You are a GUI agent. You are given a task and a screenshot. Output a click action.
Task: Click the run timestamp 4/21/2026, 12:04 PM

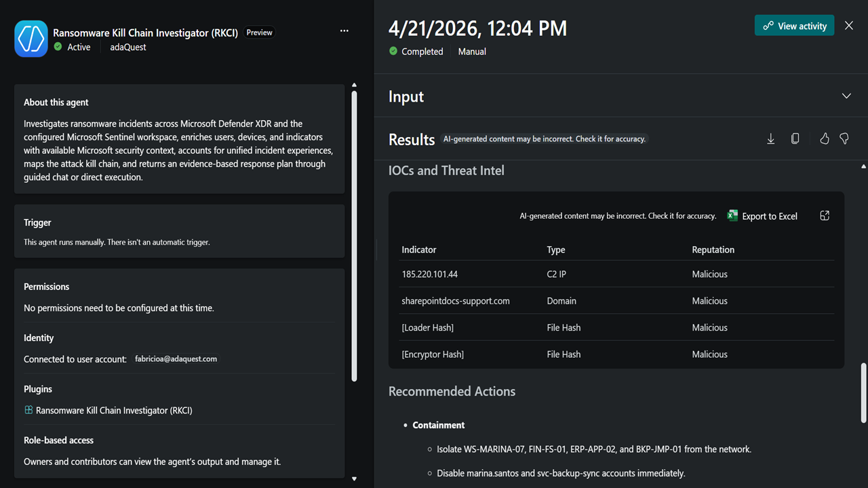tap(477, 28)
